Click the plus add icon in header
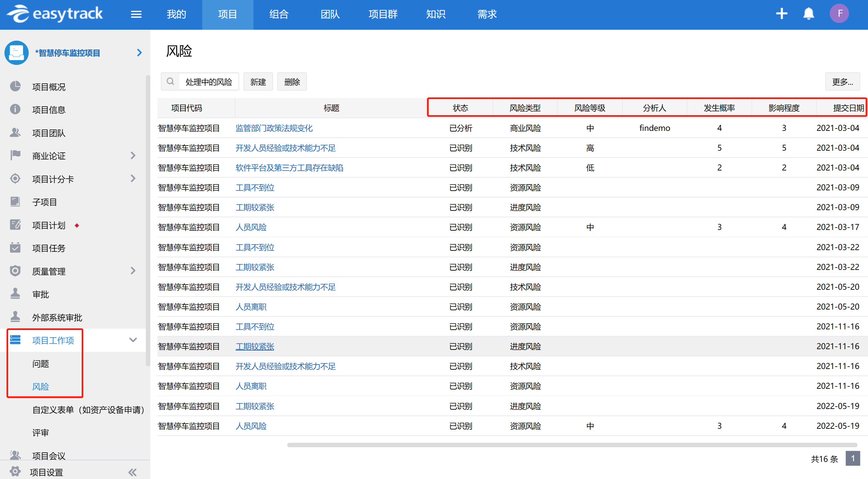The height and width of the screenshot is (479, 868). [x=781, y=14]
